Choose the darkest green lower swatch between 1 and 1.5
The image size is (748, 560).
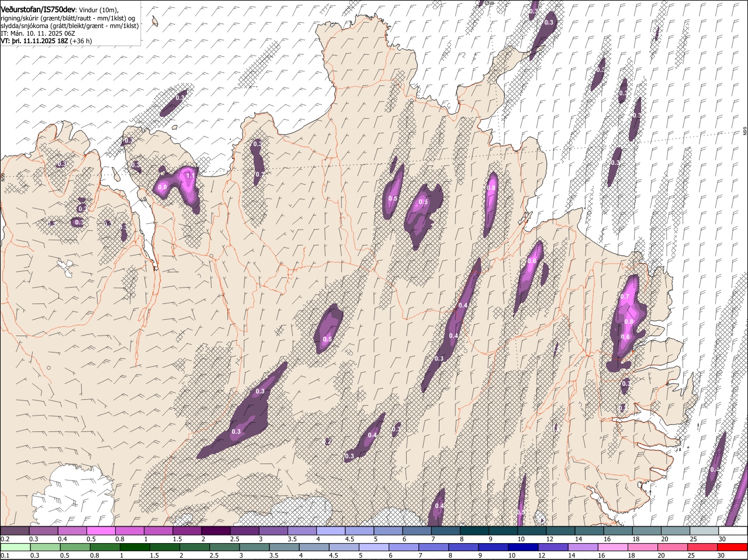(x=135, y=548)
